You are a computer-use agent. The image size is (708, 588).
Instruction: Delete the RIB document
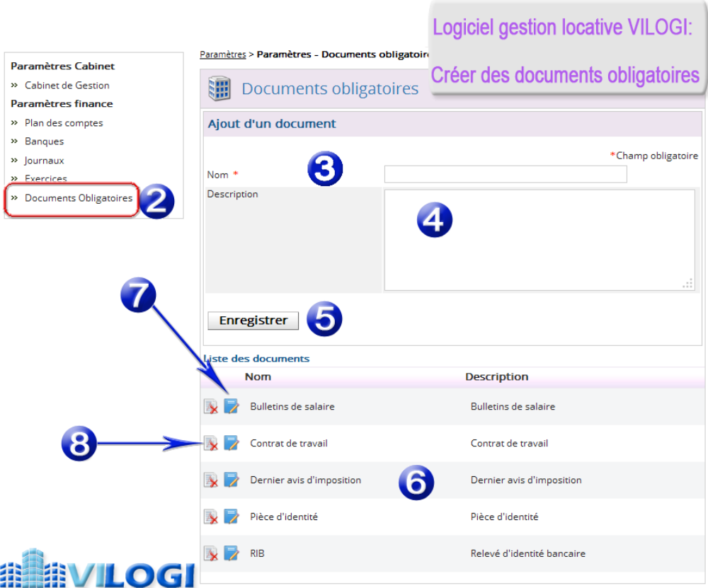[211, 554]
